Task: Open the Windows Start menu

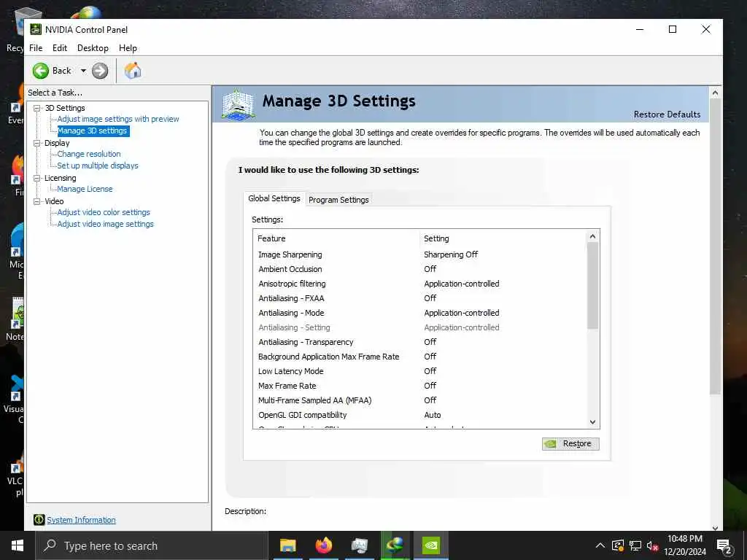Action: click(x=18, y=545)
